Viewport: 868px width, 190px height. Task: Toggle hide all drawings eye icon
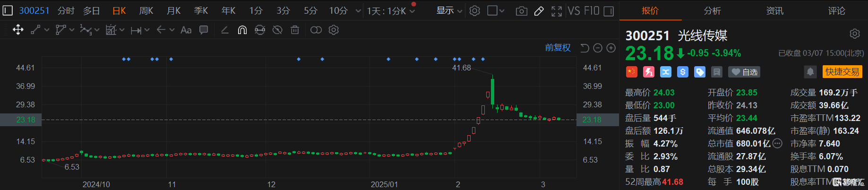coord(277,30)
